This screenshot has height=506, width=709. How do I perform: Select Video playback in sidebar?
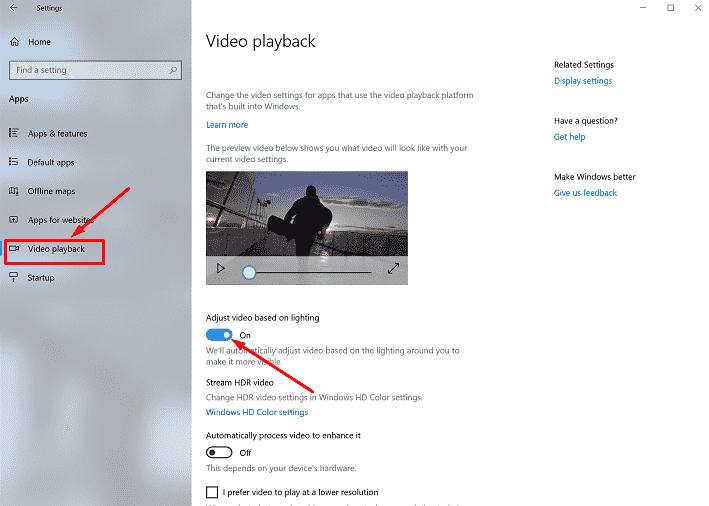tap(56, 249)
